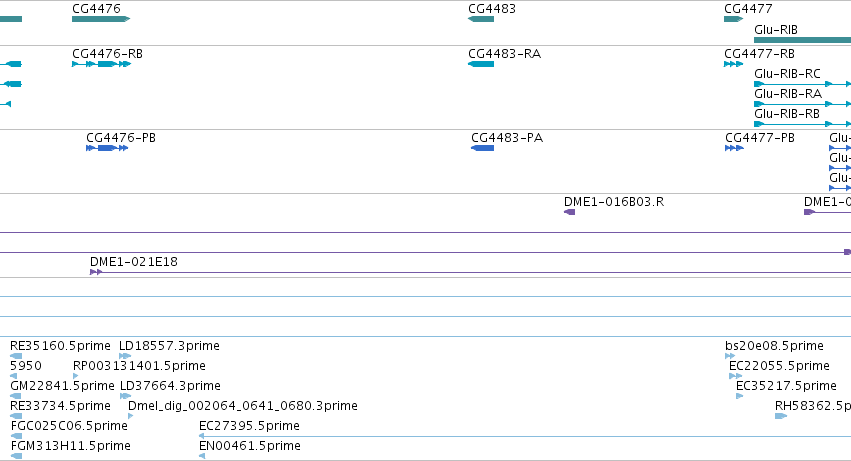Click the EC35217.5prime label
The width and height of the screenshot is (851, 461).
click(786, 386)
